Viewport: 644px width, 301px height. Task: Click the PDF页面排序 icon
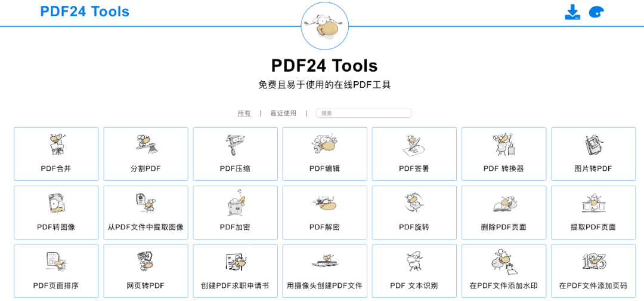pyautogui.click(x=57, y=262)
